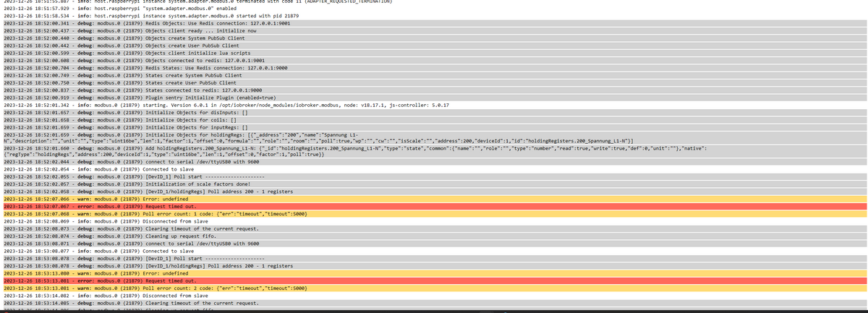Select log line 'started with pid 21879'
868x313 pixels.
pos(434,14)
